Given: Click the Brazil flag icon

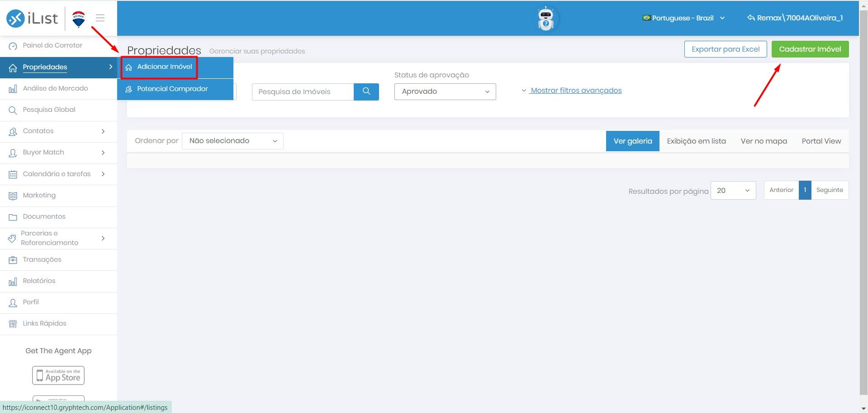Looking at the screenshot, I should (646, 18).
